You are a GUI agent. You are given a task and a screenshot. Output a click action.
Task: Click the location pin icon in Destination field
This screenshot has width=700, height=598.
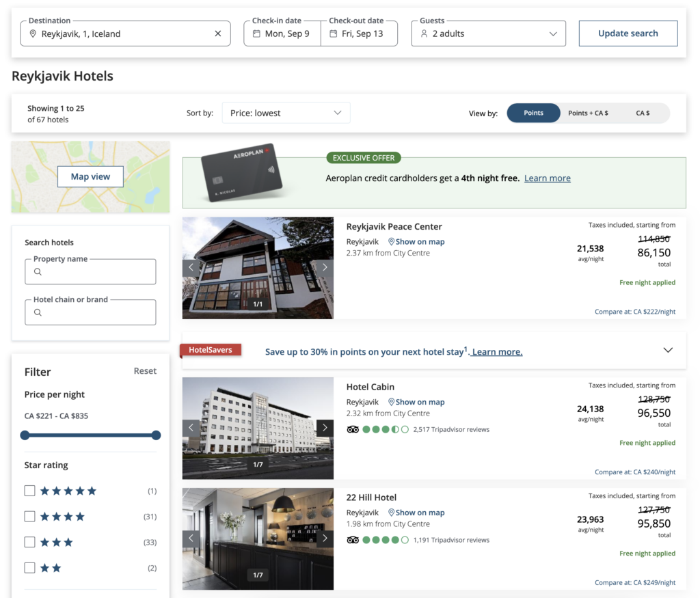tap(32, 33)
